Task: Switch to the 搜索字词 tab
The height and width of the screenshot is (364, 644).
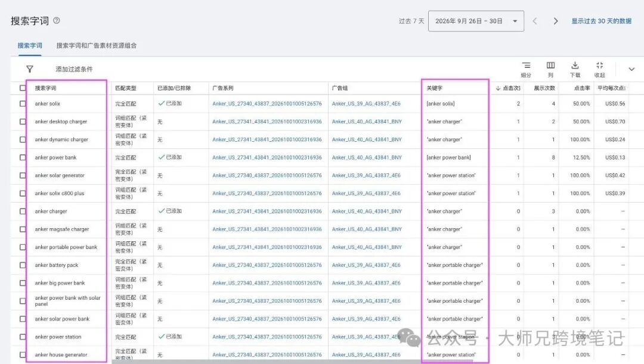Action: coord(30,45)
